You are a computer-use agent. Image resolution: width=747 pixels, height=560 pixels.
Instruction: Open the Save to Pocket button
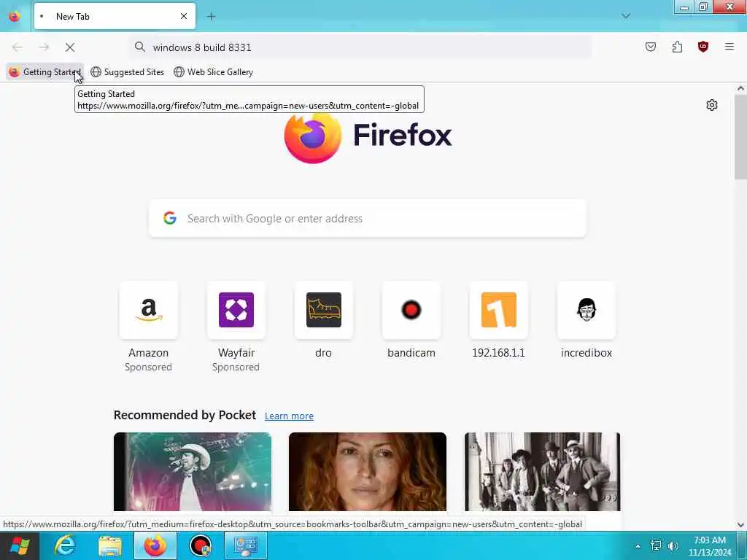point(650,47)
